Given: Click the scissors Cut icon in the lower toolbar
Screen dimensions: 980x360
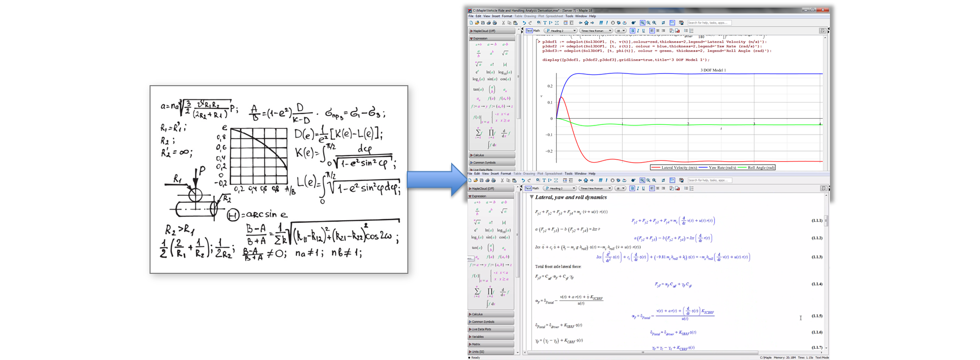Looking at the screenshot, I should tap(503, 181).
